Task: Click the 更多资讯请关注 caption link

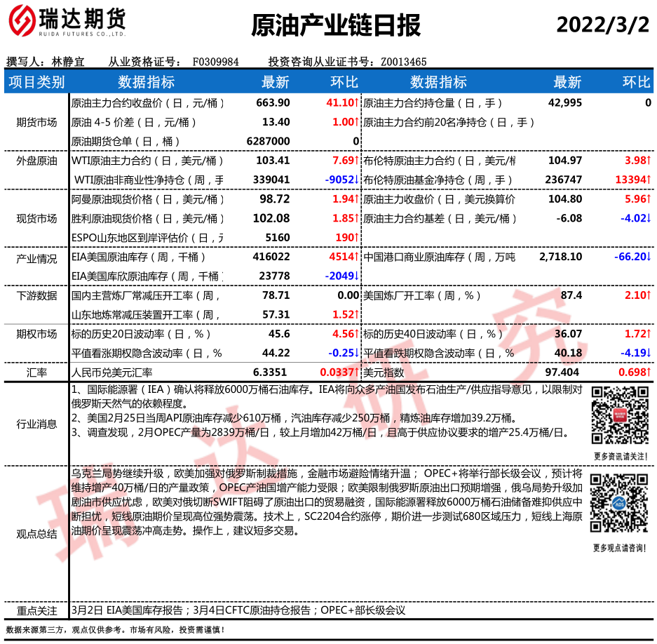Action: click(620, 457)
